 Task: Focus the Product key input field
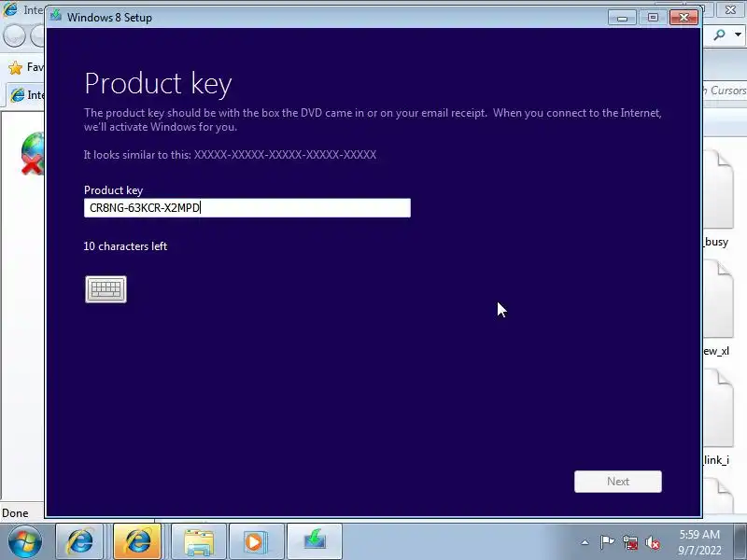[247, 208]
